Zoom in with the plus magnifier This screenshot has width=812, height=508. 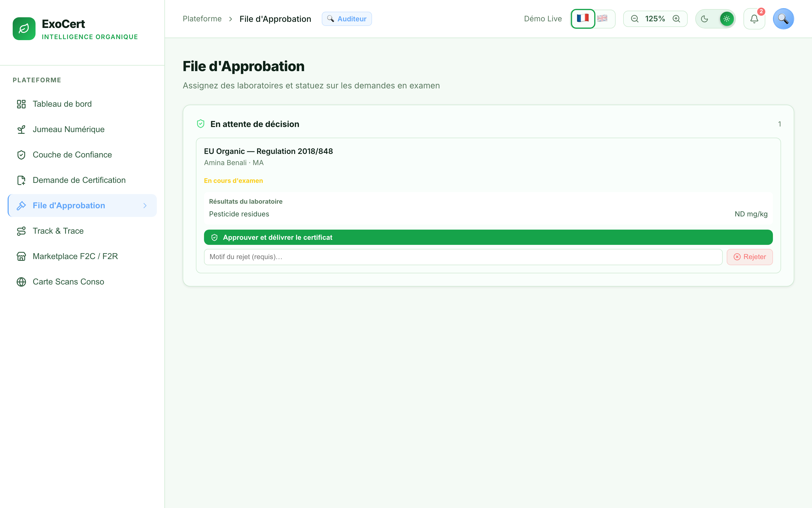tap(676, 19)
